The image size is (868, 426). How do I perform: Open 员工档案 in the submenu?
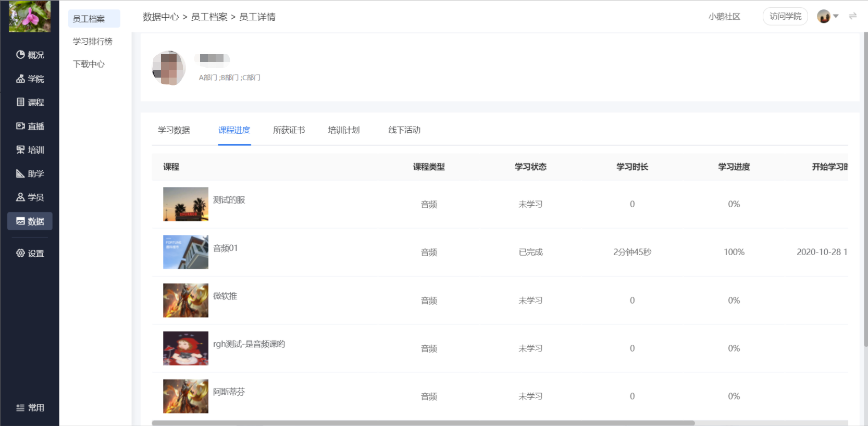click(x=94, y=19)
